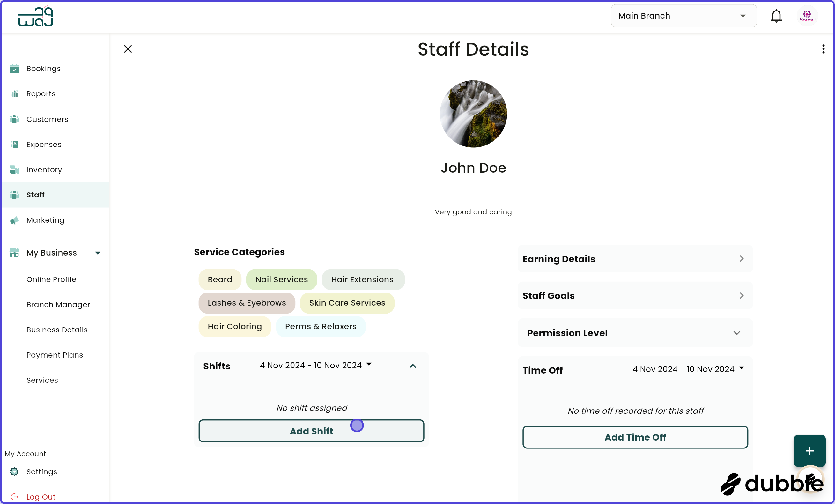835x504 pixels.
Task: Select the Inventory sidebar icon
Action: pos(14,169)
